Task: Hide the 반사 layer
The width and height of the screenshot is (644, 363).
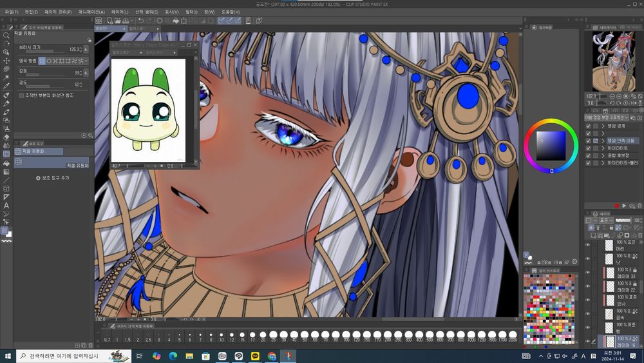Action: [x=588, y=300]
